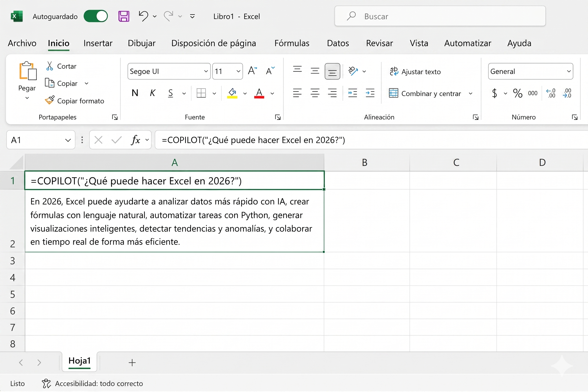This screenshot has height=392, width=588.
Task: Switch to the Insertar tab
Action: (98, 43)
